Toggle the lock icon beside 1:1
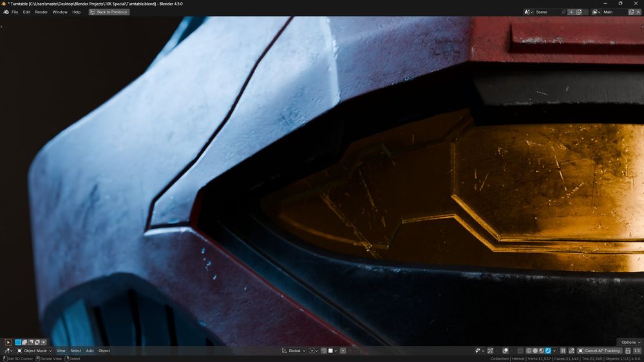Screen dimensions: 644x362 [x=627, y=351]
